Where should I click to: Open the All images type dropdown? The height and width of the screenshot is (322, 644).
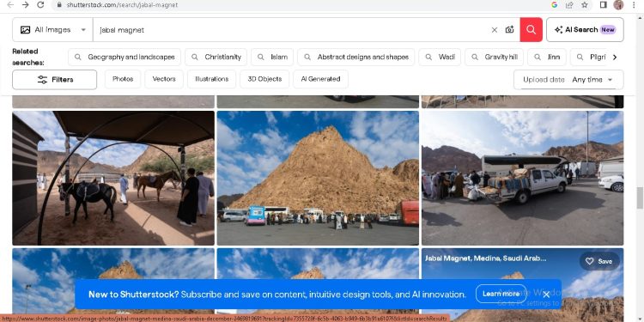pyautogui.click(x=53, y=29)
